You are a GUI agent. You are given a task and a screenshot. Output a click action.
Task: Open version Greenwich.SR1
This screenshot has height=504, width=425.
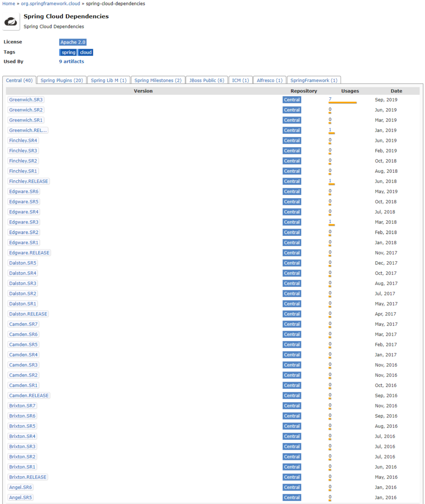(x=26, y=120)
